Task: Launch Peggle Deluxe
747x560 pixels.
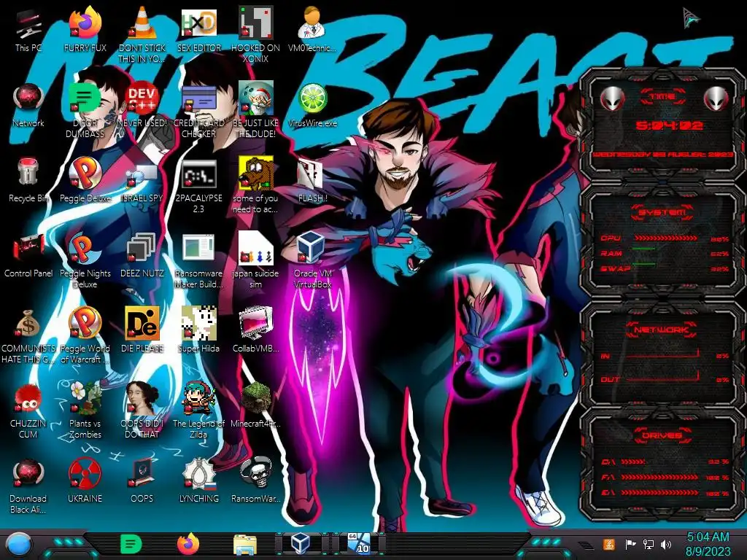Action: (85, 181)
